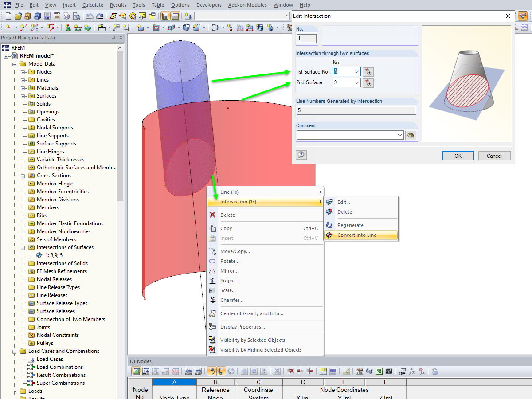532x399 pixels.
Task: Open the 1st Surface No. dropdown
Action: pos(357,72)
